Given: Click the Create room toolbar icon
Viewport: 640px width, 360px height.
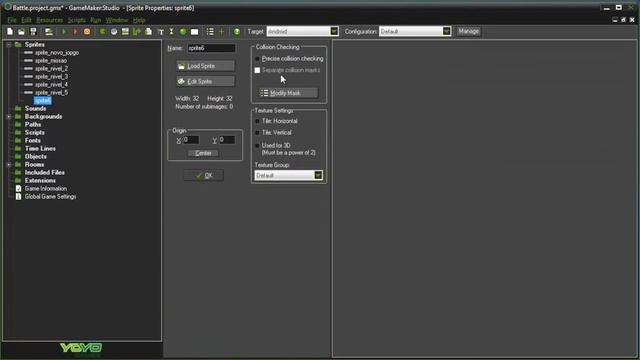Looking at the screenshot, I should pos(195,31).
